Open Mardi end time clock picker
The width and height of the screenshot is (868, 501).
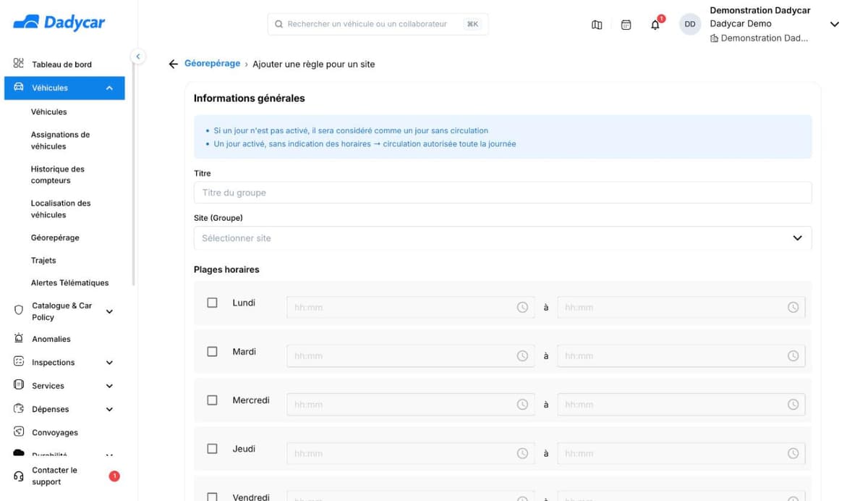click(x=793, y=356)
